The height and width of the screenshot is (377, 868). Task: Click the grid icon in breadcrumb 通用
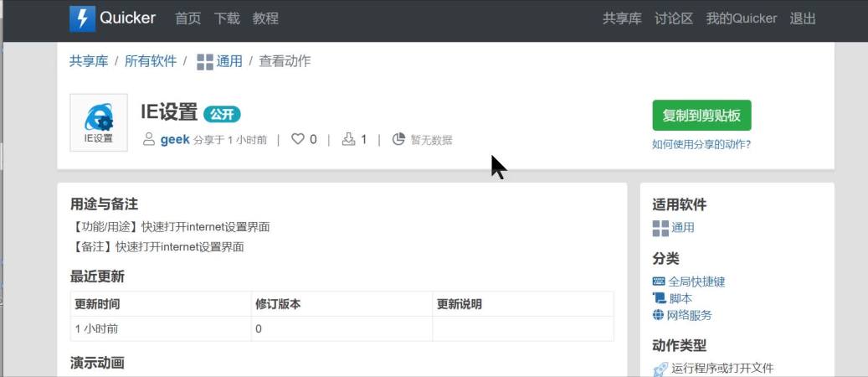click(x=205, y=61)
